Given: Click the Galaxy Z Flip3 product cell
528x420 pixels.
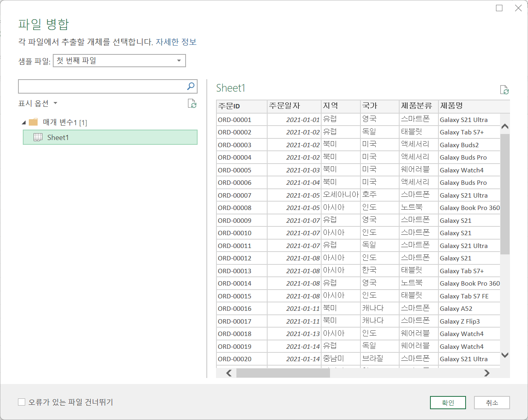Looking at the screenshot, I should (x=469, y=321).
